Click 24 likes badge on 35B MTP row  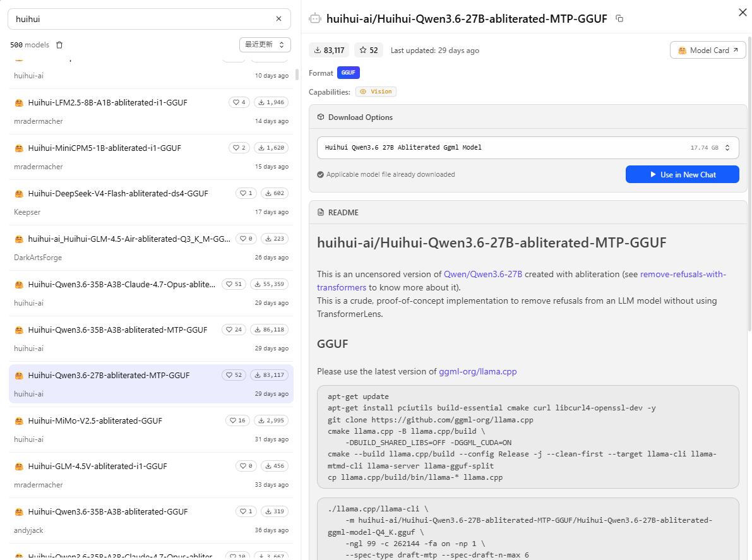[234, 330]
